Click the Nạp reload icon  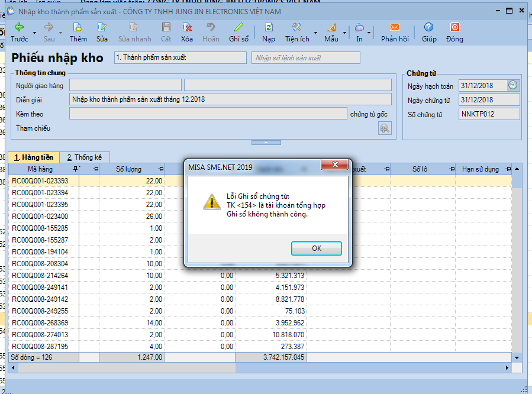click(x=269, y=28)
